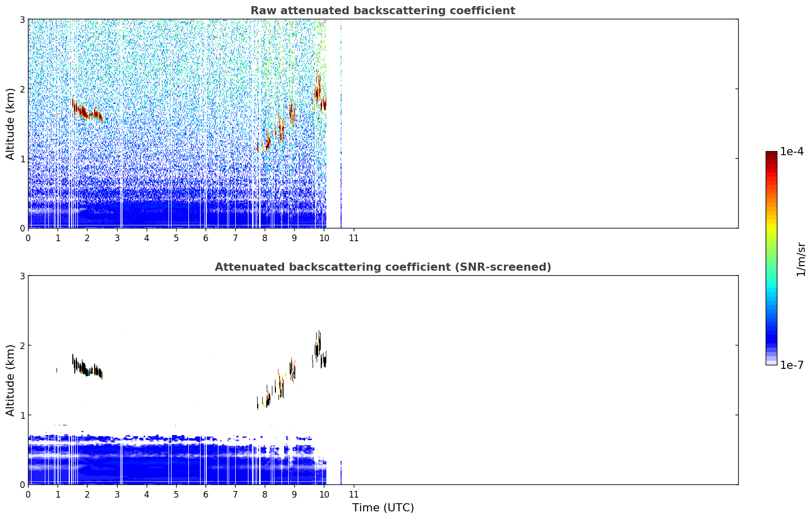Screen dimensions: 812x519
Task: Click the 1/m/sr colorbar unit label
Action: 801,259
